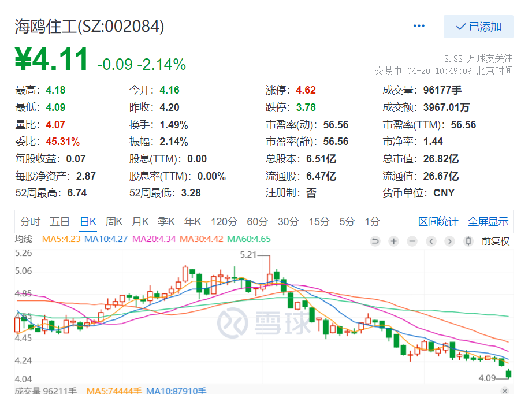Switch to the 30分 chart tab
Image resolution: width=532 pixels, height=394 pixels.
[288, 222]
